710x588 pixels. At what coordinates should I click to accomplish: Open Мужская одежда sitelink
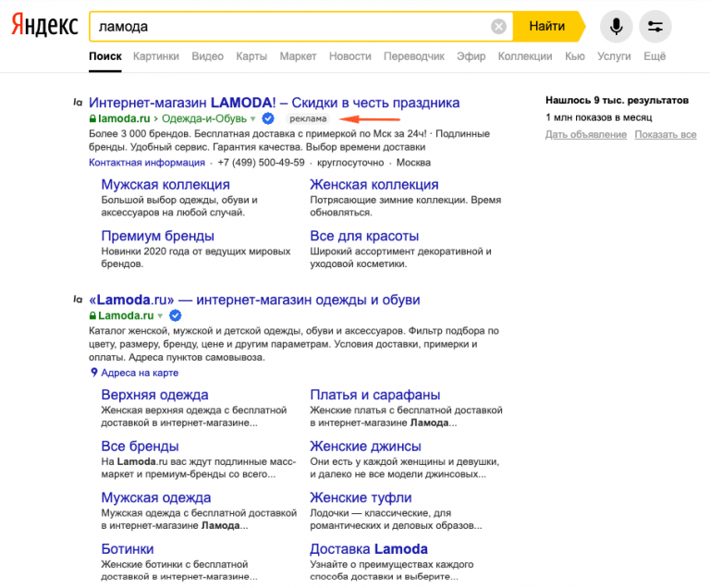click(155, 497)
